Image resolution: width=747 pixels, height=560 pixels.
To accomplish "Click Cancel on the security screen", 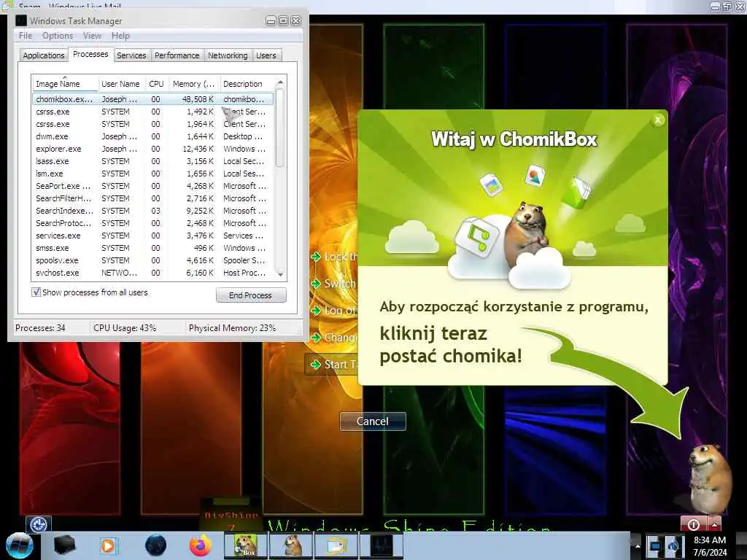I will 373,421.
